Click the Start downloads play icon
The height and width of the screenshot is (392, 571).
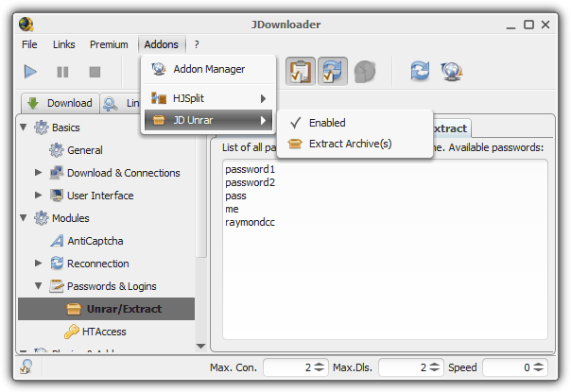30,72
